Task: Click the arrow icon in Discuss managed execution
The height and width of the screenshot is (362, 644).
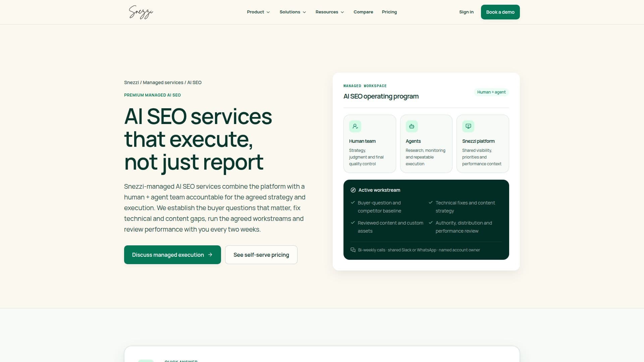Action: pos(210,255)
